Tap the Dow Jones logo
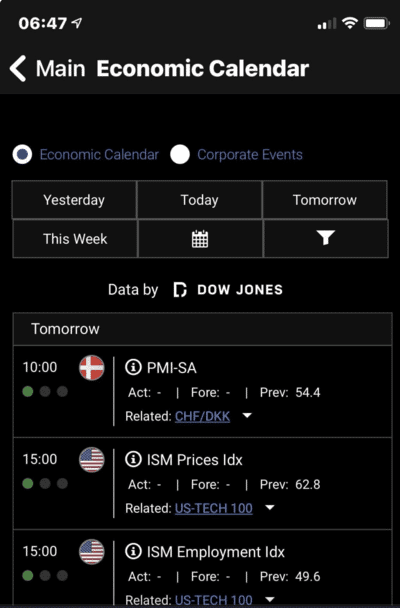 228,290
